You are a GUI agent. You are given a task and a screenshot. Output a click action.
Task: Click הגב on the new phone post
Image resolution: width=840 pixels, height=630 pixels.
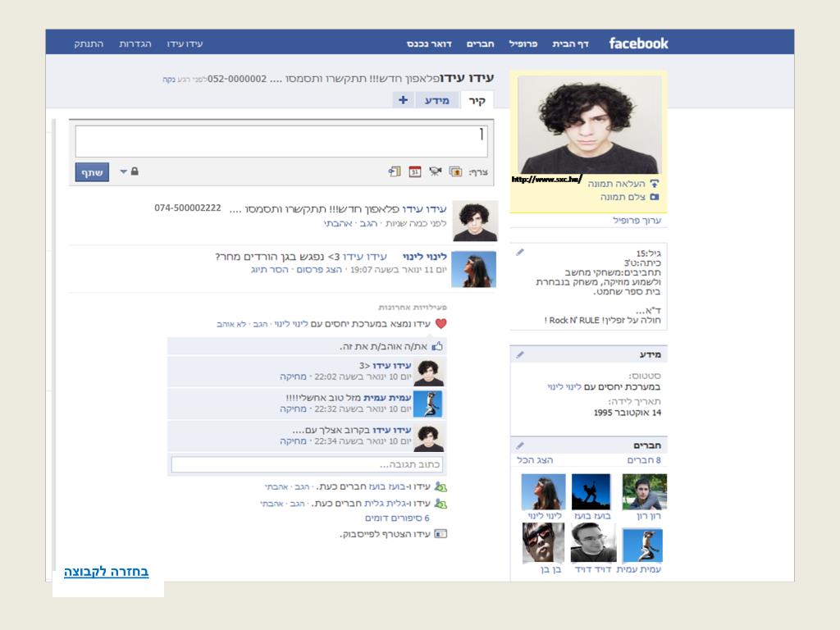coord(368,223)
